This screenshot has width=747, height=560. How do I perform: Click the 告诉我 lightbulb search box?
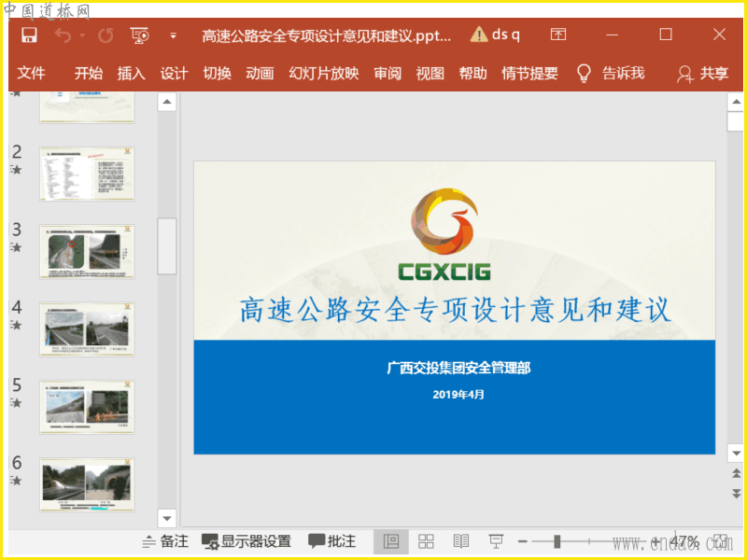(611, 74)
